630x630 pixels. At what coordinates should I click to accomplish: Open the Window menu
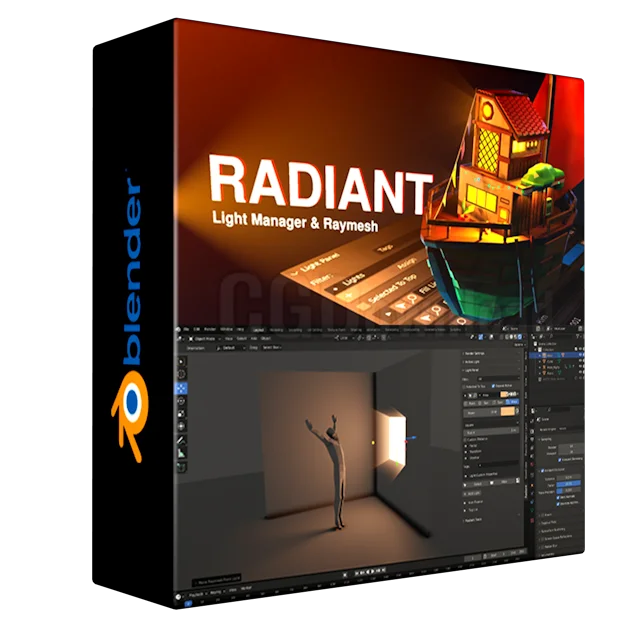[x=227, y=329]
